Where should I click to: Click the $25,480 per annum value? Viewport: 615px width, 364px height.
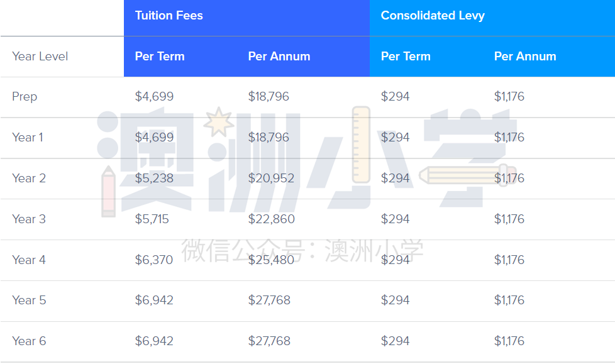(271, 260)
